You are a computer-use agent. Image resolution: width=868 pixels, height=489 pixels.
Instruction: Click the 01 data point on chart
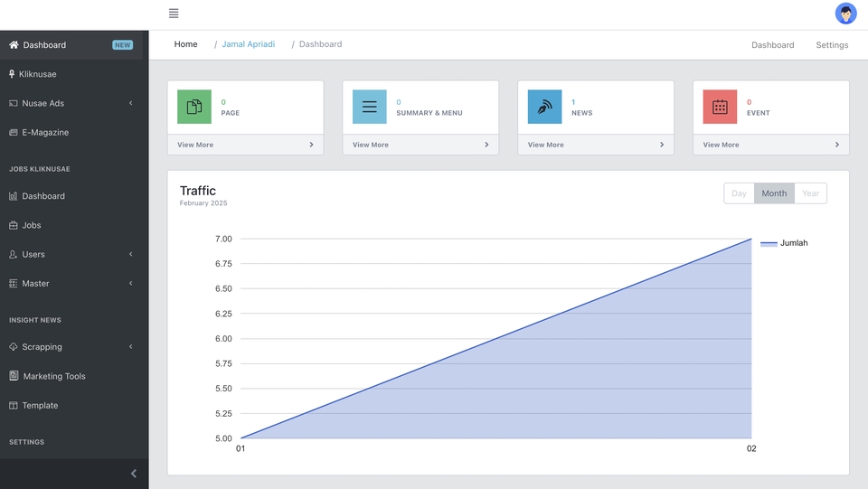241,438
